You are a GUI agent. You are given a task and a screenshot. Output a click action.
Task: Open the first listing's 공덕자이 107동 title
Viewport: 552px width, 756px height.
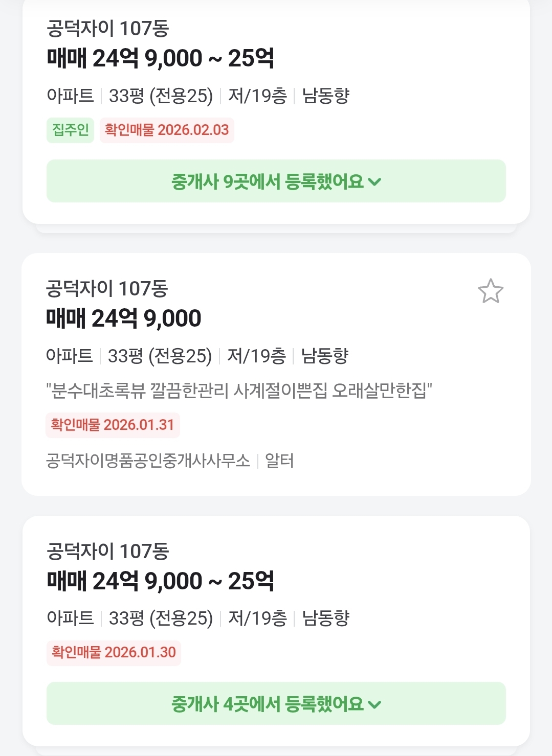tap(107, 29)
